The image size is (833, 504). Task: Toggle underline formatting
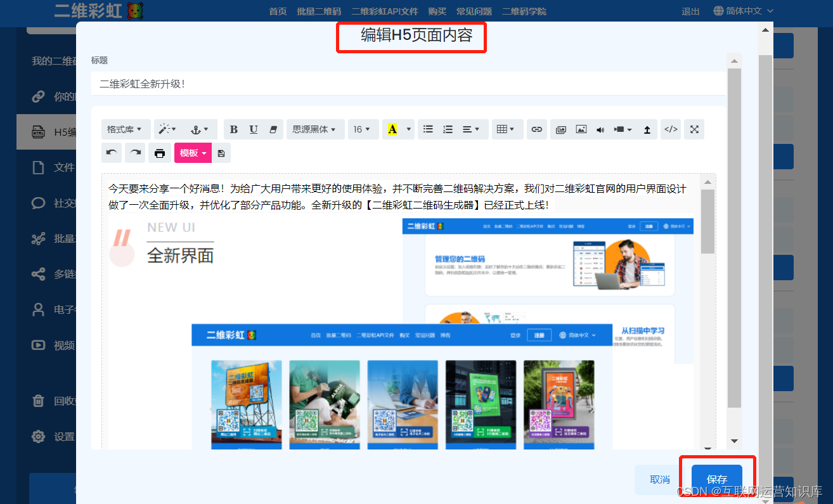click(x=254, y=129)
